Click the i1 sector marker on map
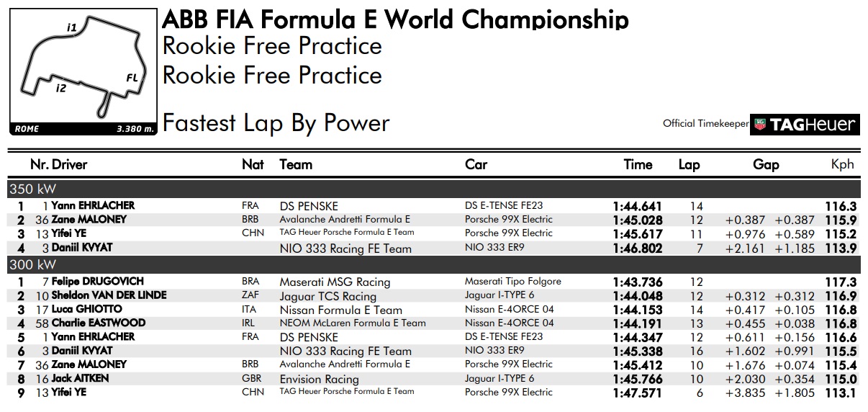Viewport: 868px width, 412px height. (x=71, y=27)
